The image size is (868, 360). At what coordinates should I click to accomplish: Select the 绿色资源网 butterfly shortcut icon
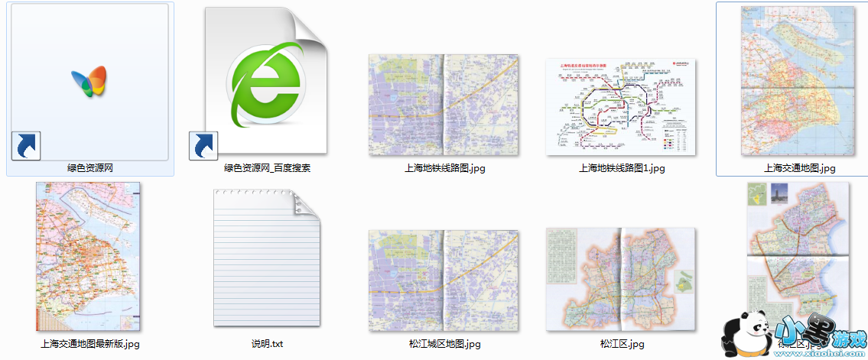point(89,83)
